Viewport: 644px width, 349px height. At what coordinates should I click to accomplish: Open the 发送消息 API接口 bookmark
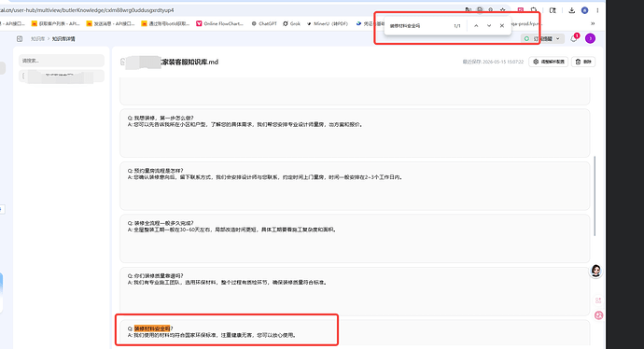pos(110,23)
